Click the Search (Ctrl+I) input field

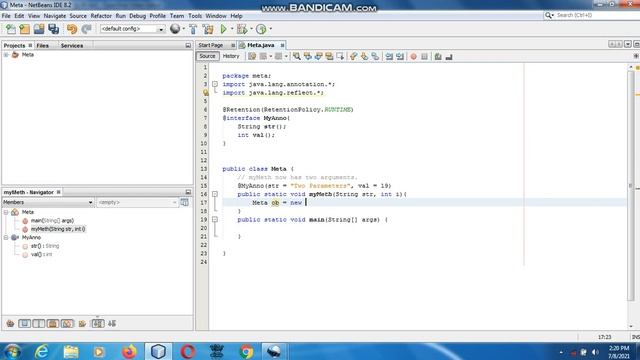pyautogui.click(x=595, y=15)
